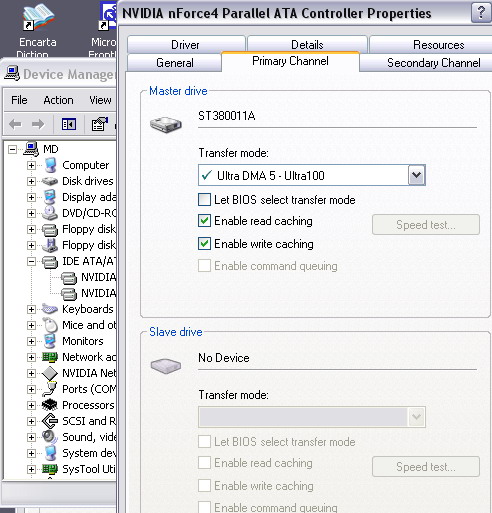Screen dimensions: 492x513
Task: Expand the Monitors tree node
Action: 31,341
